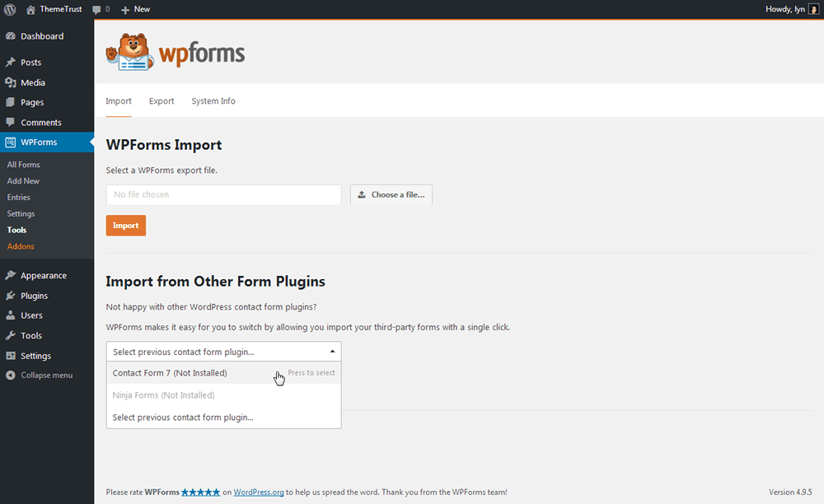Click the Version 4.9.5 footer text
Viewport: 824px width, 504px height.
pyautogui.click(x=790, y=492)
